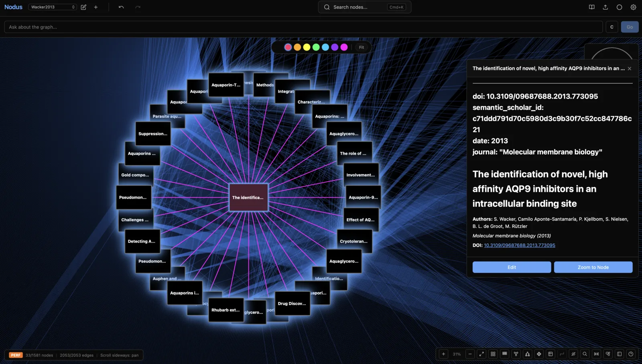The image size is (642, 364).
Task: Click the redo arrow icon
Action: pyautogui.click(x=138, y=7)
